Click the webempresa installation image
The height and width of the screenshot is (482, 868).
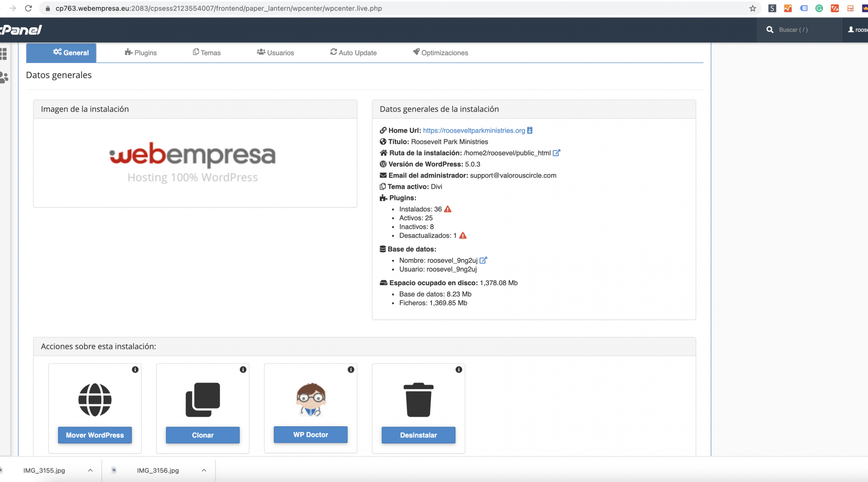click(193, 162)
